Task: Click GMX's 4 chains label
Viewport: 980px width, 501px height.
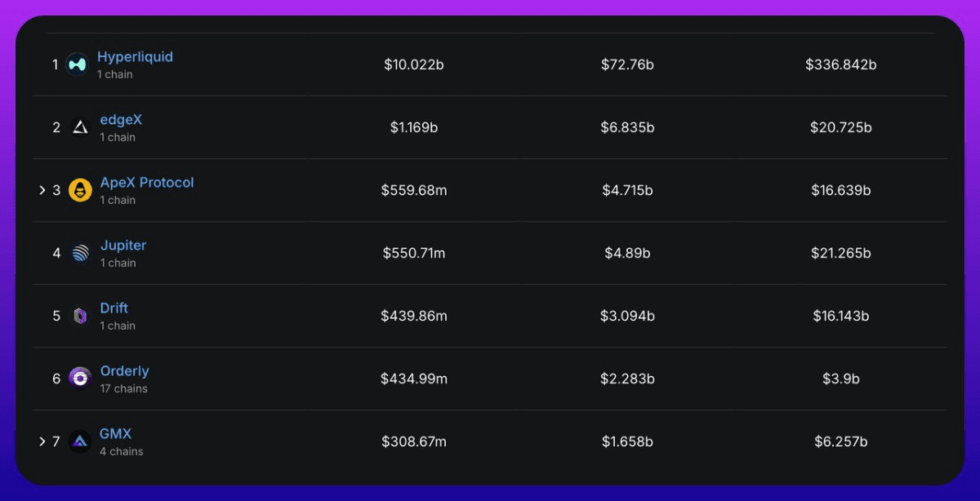Action: pos(122,451)
